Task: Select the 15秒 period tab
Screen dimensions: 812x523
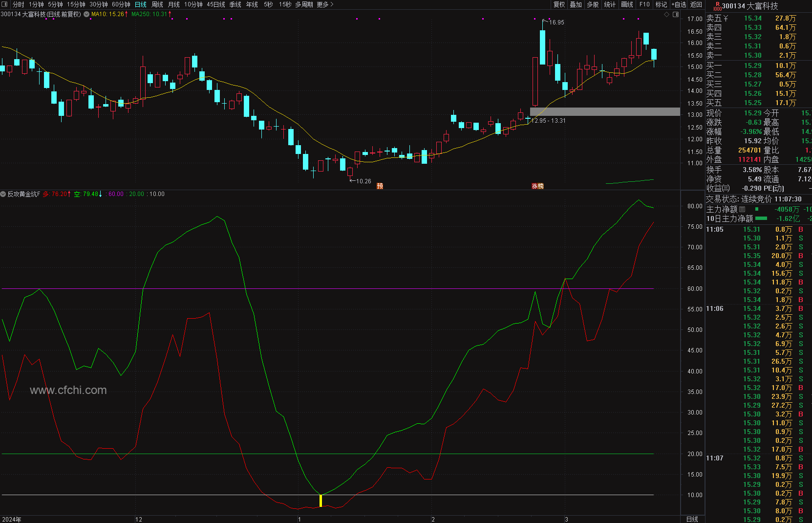Action: [285, 4]
